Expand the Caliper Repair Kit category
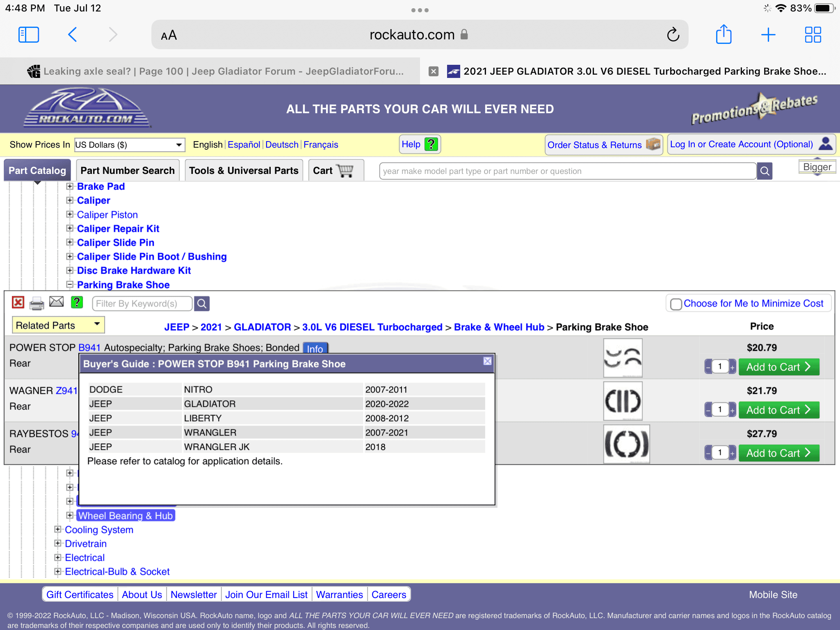The width and height of the screenshot is (840, 630). click(x=70, y=228)
